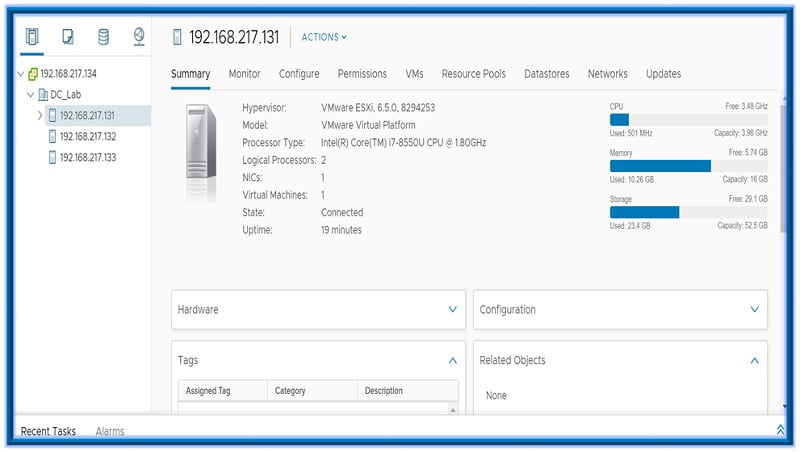Select host 192.168.217.133 in inventory tree
The width and height of the screenshot is (800, 452).
(87, 157)
